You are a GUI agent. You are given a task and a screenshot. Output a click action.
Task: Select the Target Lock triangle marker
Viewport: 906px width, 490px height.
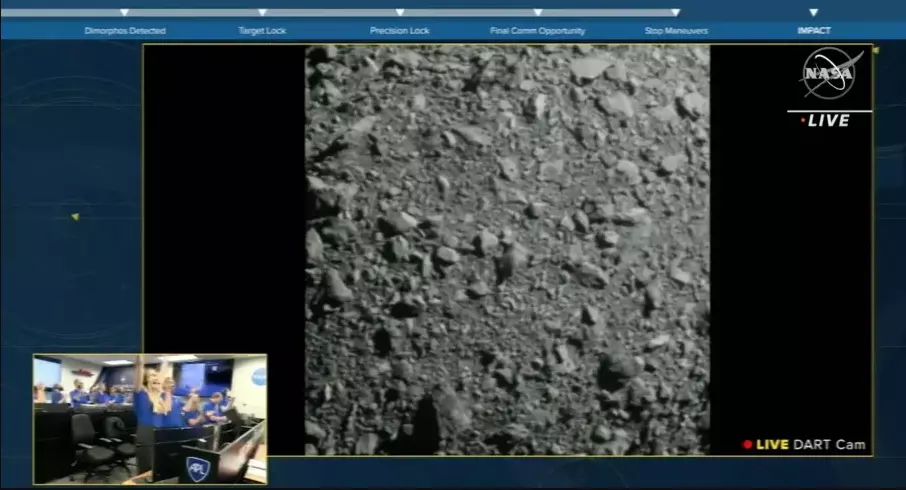[262, 12]
